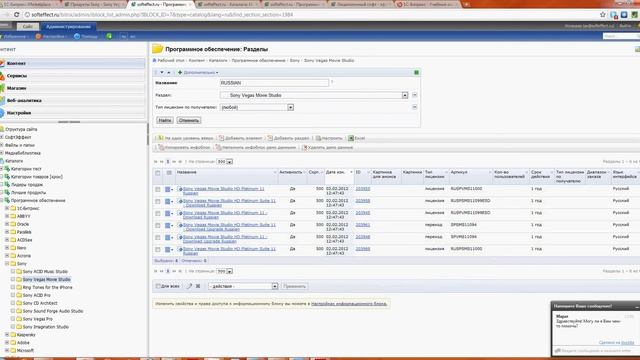Remove the Раздел filter row with minus icon
This screenshot has height=360, width=640.
point(415,95)
